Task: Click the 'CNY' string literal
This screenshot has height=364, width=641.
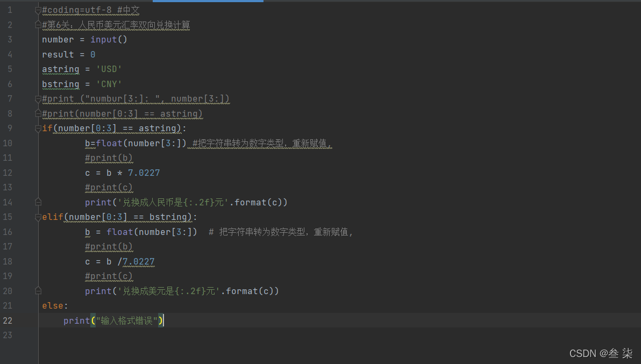Action: point(109,84)
